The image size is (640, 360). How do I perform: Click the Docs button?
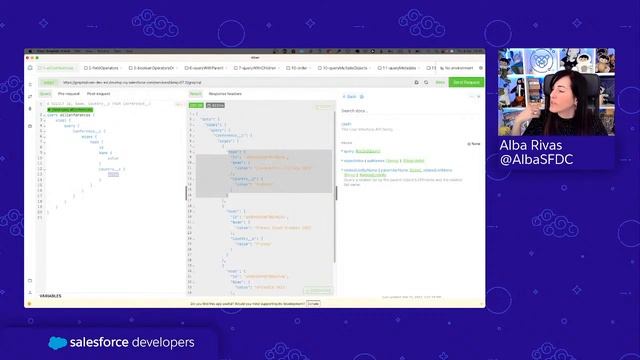(x=440, y=82)
